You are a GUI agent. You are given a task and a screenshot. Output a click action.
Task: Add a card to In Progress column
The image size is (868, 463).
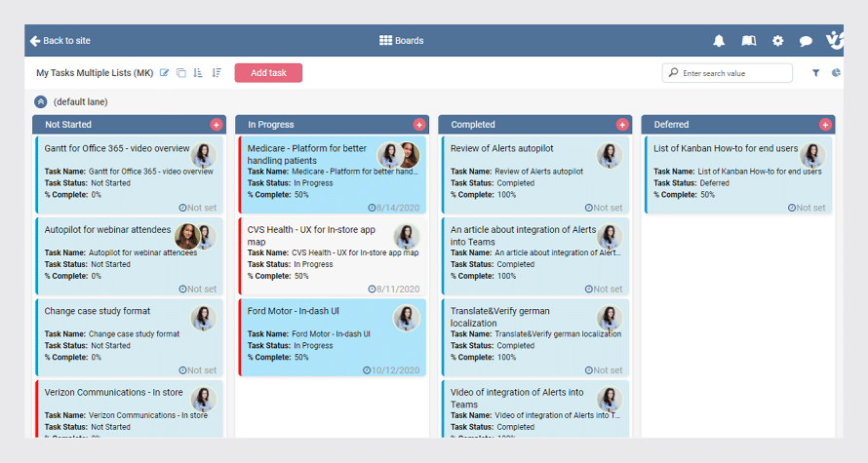[419, 125]
